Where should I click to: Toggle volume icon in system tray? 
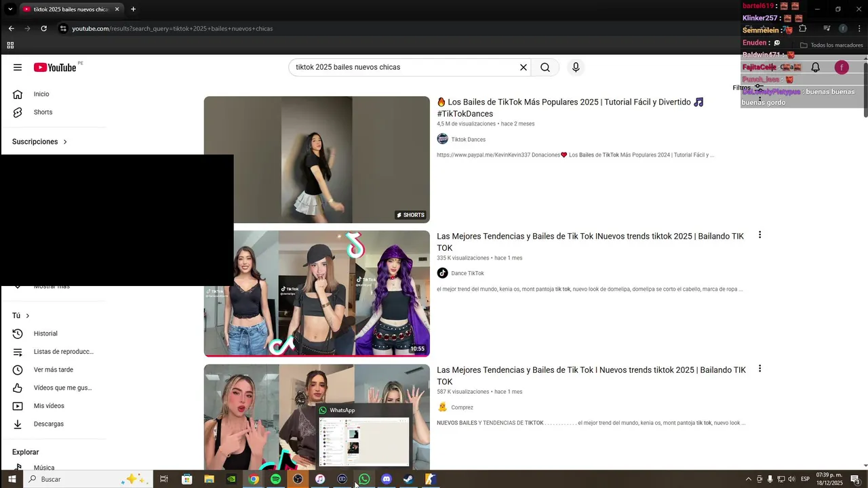(791, 479)
